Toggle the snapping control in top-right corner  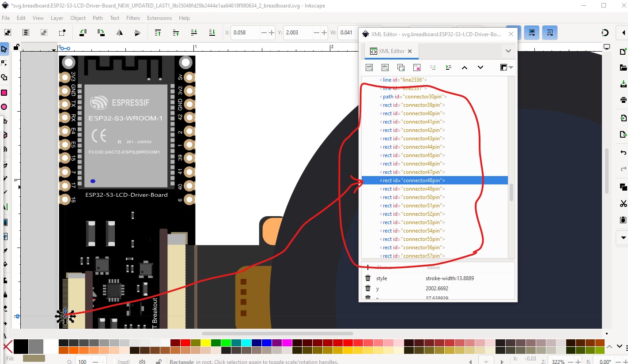pyautogui.click(x=605, y=33)
